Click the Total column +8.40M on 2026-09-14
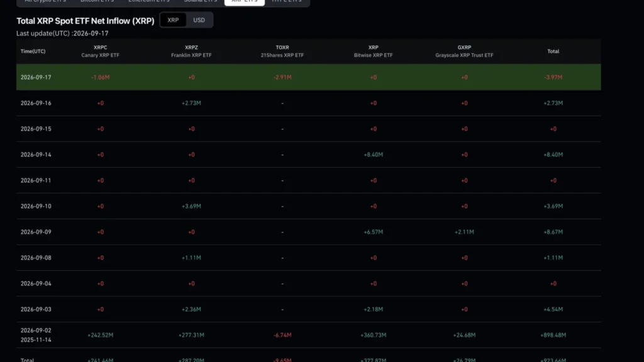 click(553, 155)
